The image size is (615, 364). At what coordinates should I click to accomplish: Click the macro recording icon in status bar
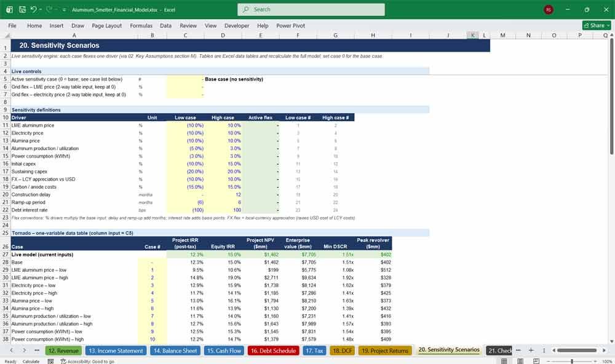(50, 362)
